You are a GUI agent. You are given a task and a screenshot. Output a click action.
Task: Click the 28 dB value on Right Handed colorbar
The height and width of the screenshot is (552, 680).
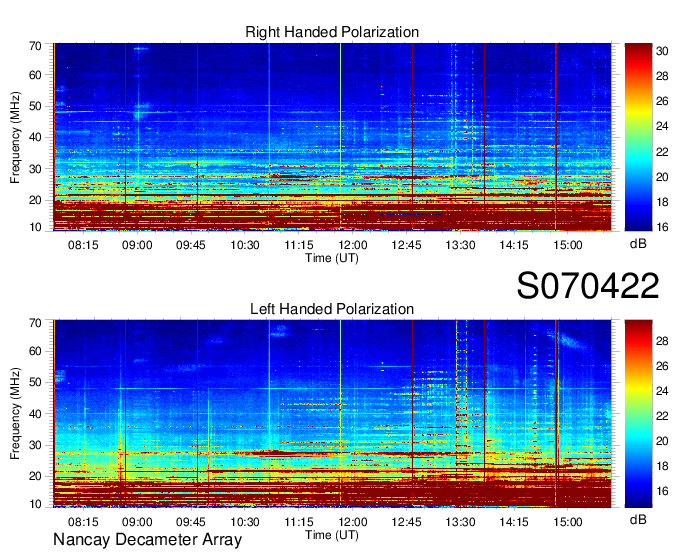pyautogui.click(x=662, y=76)
